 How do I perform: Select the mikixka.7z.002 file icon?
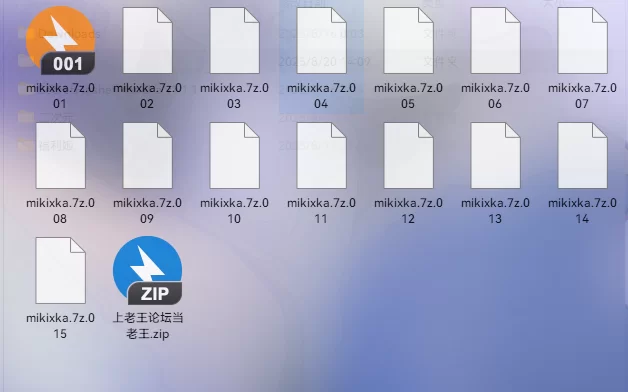[147, 40]
